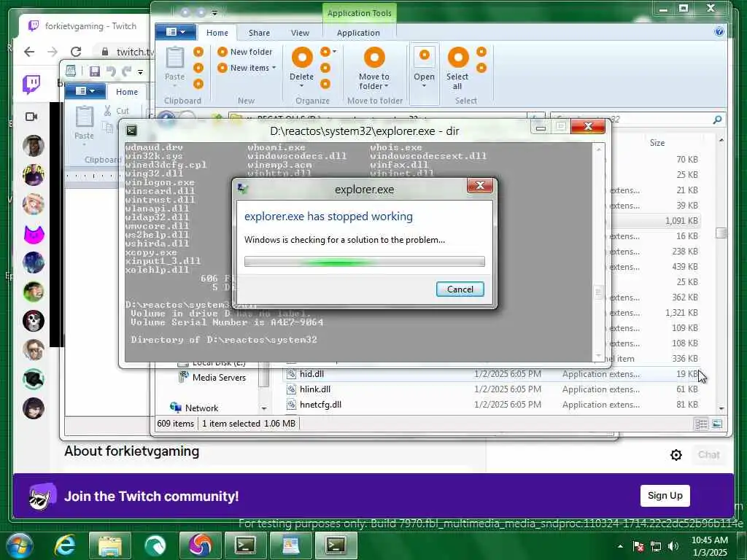
Task: Open WordPad's file menu button
Action: coord(85,91)
